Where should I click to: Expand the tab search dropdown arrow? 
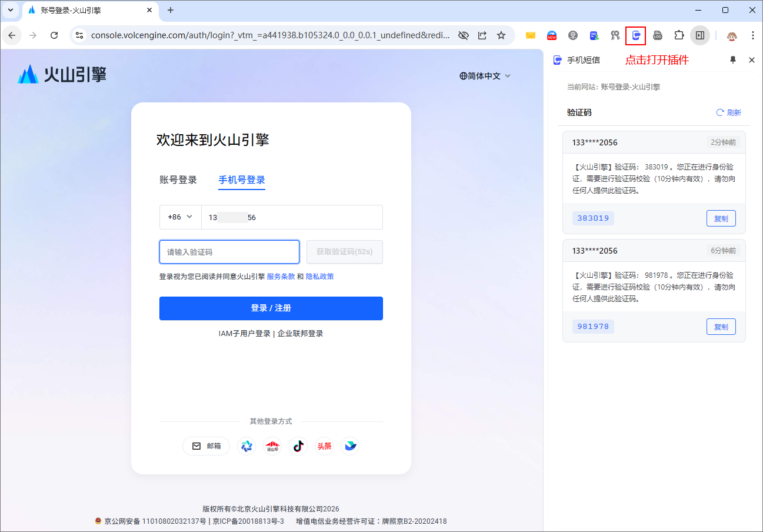[x=10, y=10]
